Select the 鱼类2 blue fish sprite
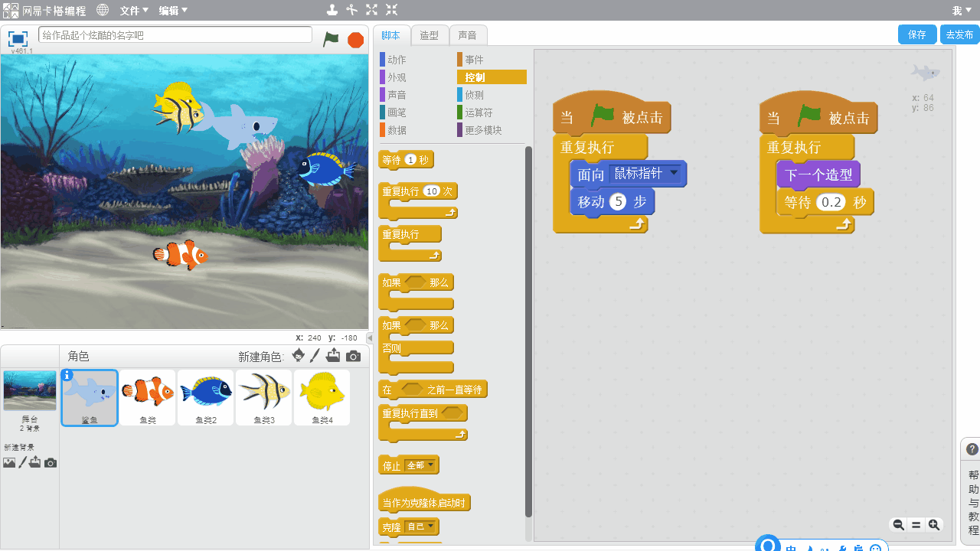 [205, 397]
